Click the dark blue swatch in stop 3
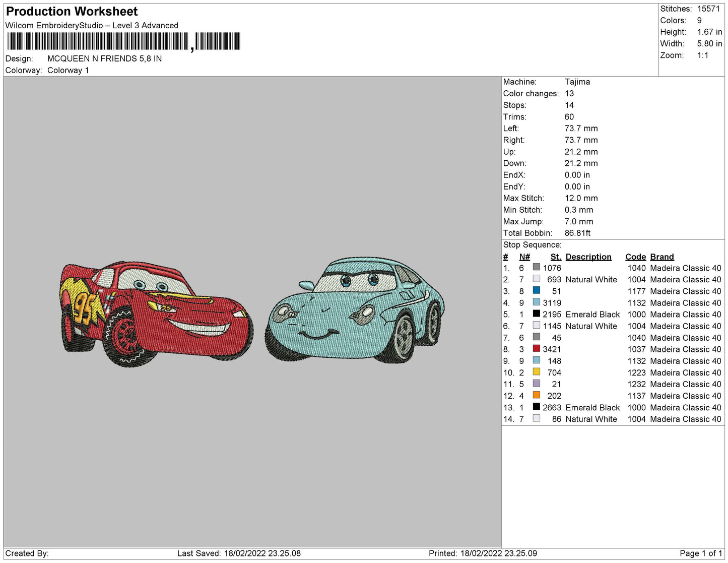 coord(536,290)
